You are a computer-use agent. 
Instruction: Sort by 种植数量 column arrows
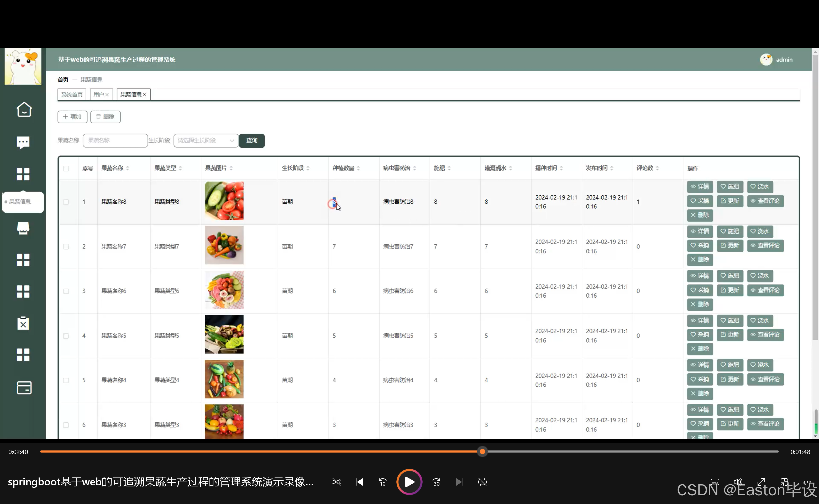point(358,168)
